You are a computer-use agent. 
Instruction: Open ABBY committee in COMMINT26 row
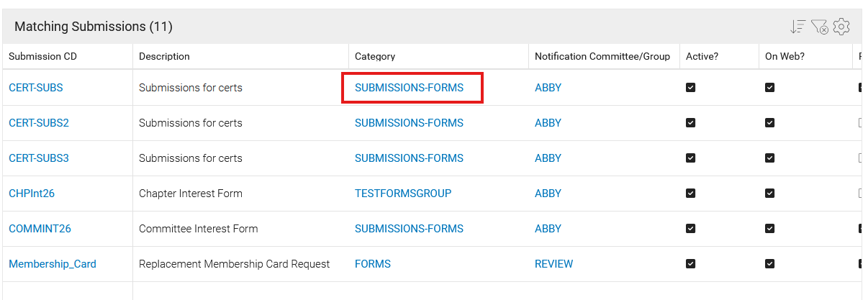pyautogui.click(x=548, y=229)
